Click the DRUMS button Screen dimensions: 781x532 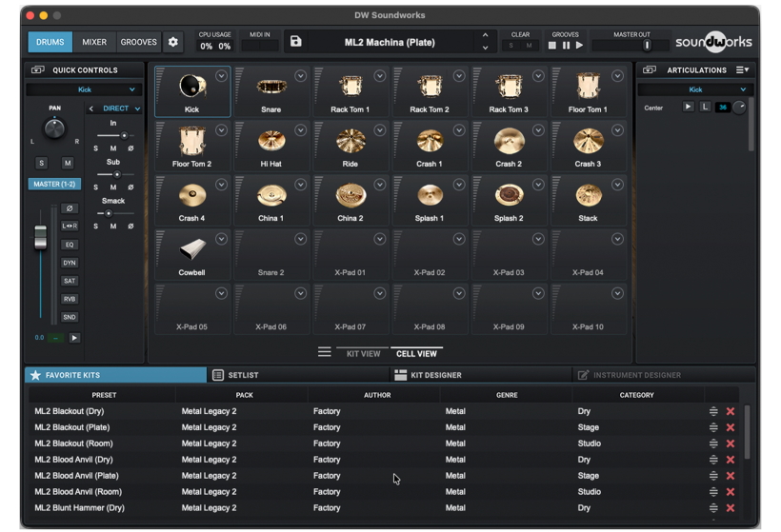pyautogui.click(x=50, y=42)
